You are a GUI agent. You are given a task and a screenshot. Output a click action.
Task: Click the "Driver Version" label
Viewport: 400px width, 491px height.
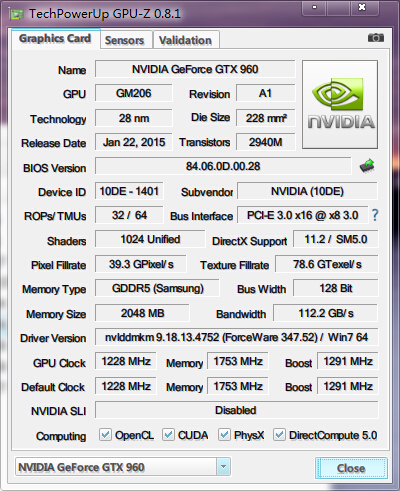tap(53, 338)
